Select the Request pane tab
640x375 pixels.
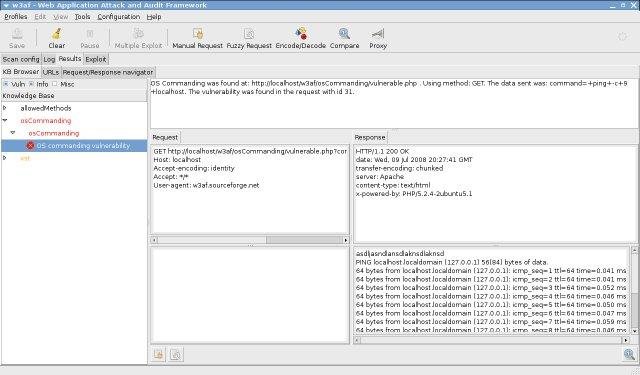pyautogui.click(x=165, y=138)
